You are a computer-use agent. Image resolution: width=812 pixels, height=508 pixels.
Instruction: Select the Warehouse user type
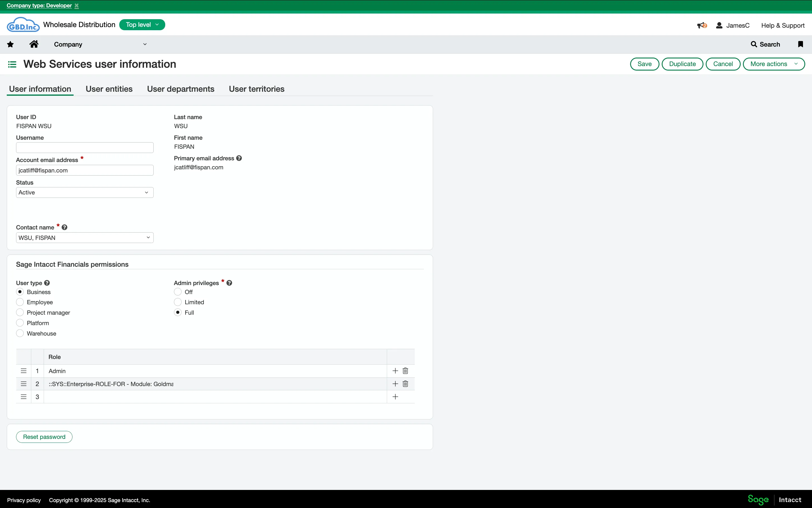click(x=20, y=333)
